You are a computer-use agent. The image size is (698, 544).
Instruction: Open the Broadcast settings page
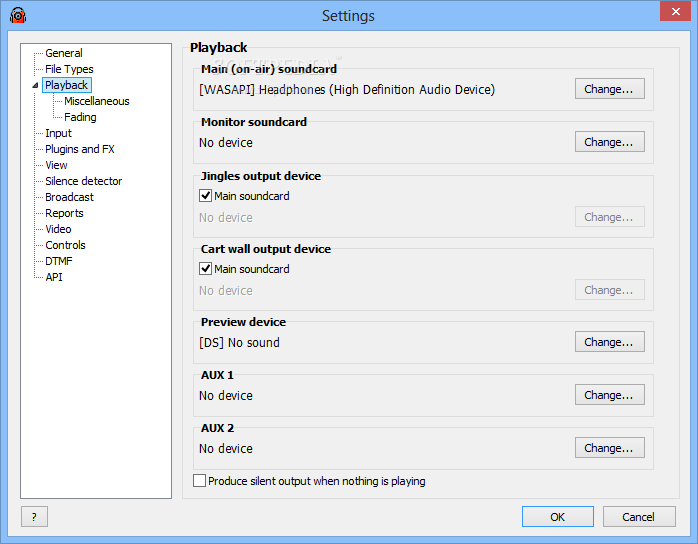click(x=69, y=197)
